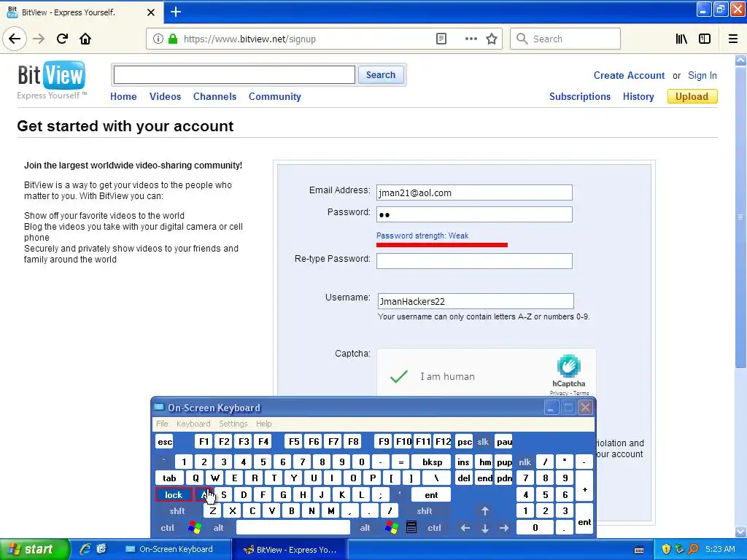Open the Settings menu in On-Screen Keyboard

(x=233, y=424)
